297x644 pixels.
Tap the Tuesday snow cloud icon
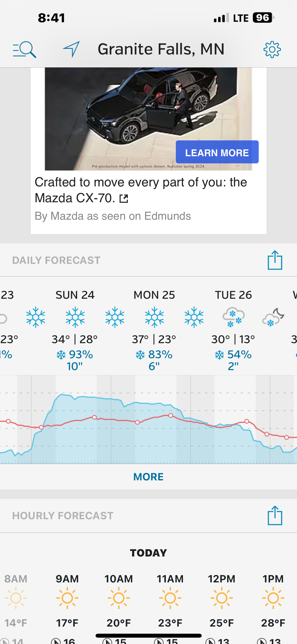233,317
